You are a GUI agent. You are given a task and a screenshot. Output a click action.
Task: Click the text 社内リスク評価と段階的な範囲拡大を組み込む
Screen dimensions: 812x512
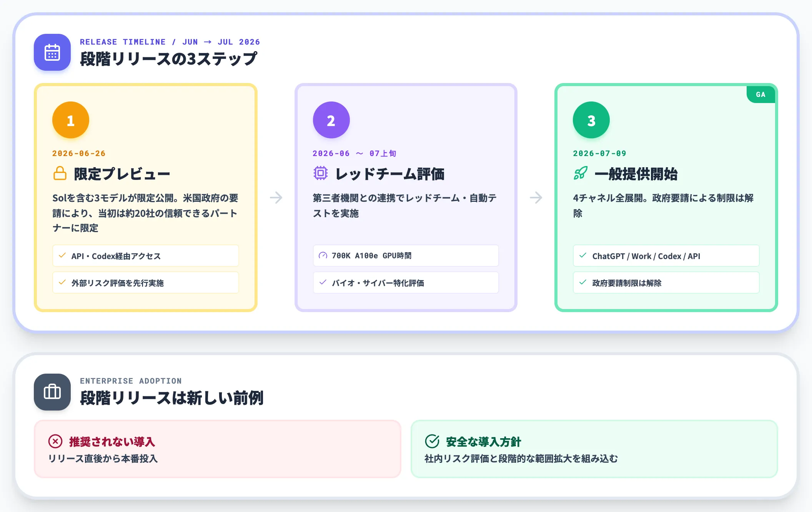(x=521, y=459)
